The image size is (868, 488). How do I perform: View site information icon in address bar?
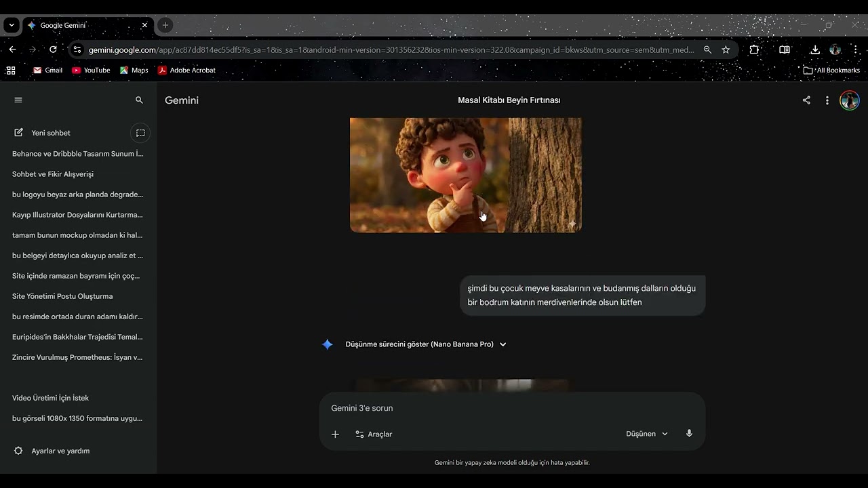pos(77,49)
